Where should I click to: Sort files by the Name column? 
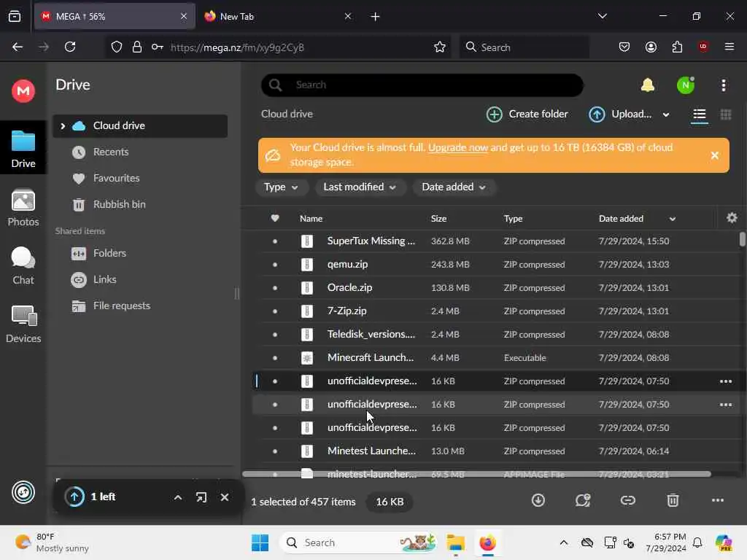click(311, 219)
